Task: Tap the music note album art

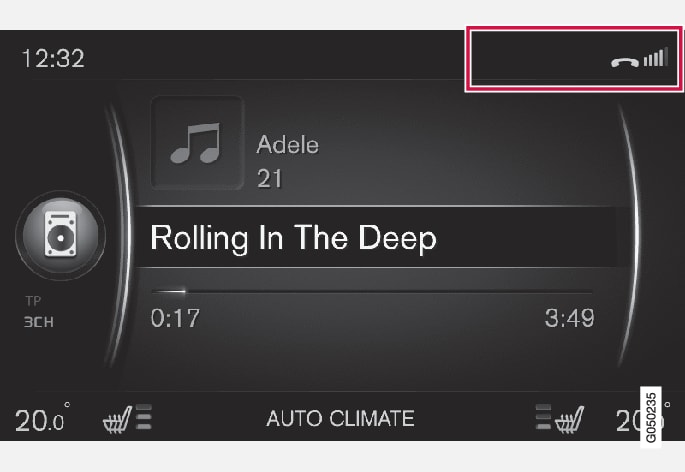Action: (196, 143)
